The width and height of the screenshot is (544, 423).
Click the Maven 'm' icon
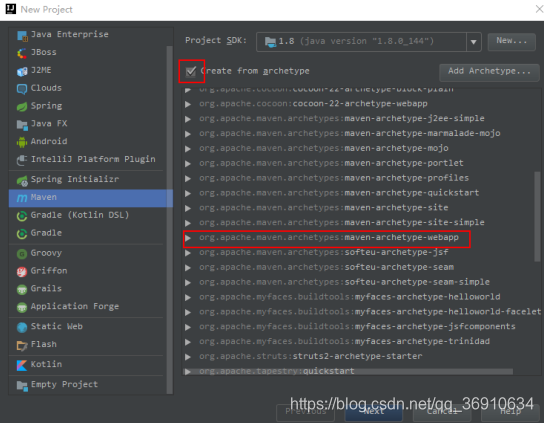click(22, 198)
